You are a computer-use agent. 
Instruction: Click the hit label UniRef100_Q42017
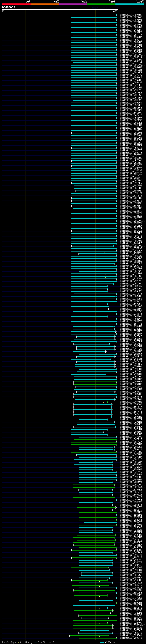pos(131,251)
